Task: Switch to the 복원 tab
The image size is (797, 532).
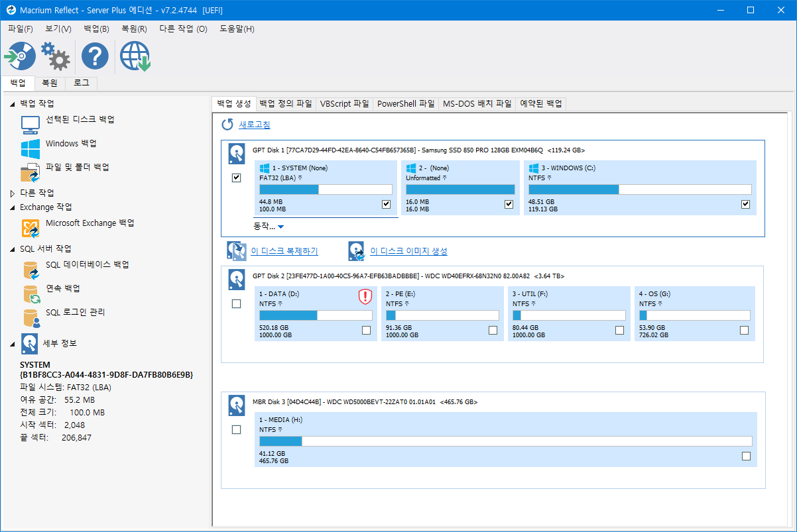Action: [49, 83]
